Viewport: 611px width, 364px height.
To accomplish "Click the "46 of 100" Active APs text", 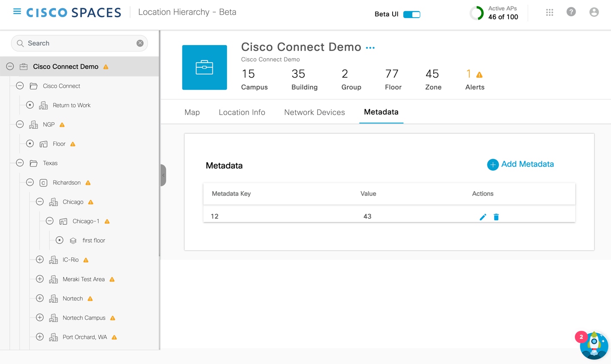I will point(503,17).
